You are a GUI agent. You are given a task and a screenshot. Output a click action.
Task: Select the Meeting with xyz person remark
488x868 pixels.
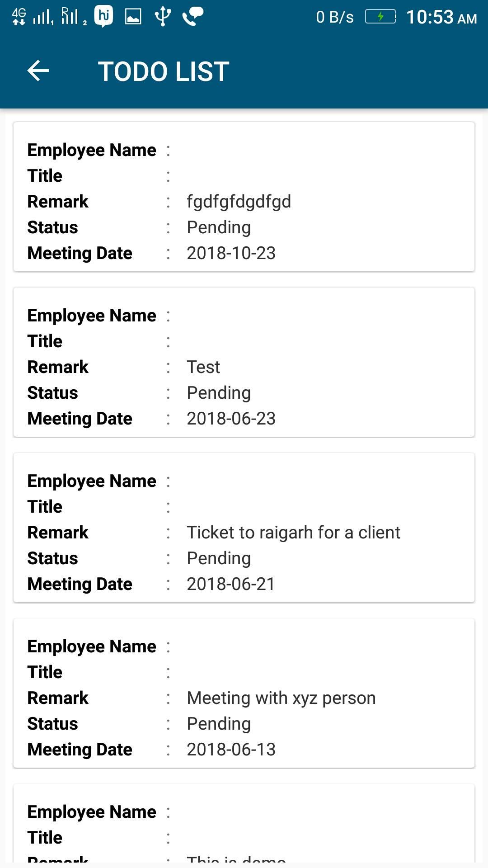pos(281,698)
